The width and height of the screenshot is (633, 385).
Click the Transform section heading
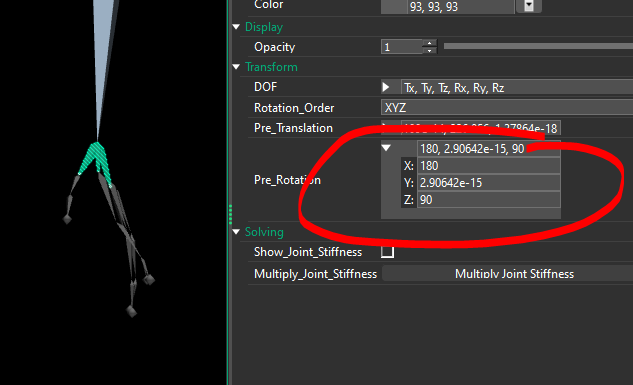pyautogui.click(x=271, y=67)
